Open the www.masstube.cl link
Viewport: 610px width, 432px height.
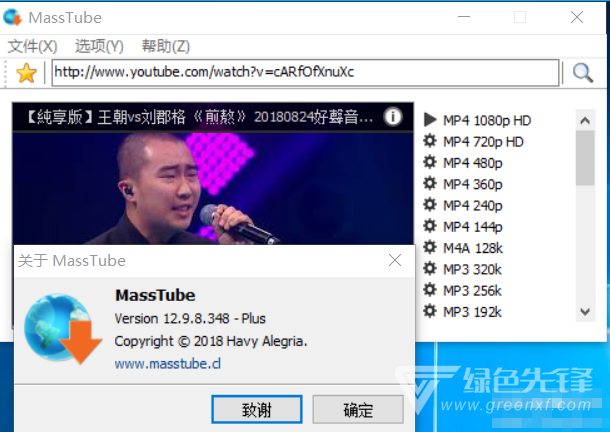tap(168, 364)
